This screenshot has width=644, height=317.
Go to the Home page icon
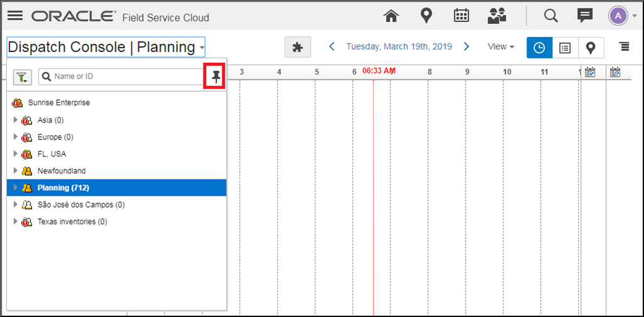tap(391, 16)
